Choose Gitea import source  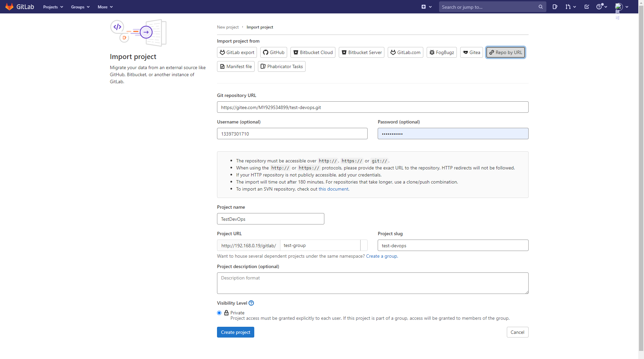pyautogui.click(x=472, y=52)
